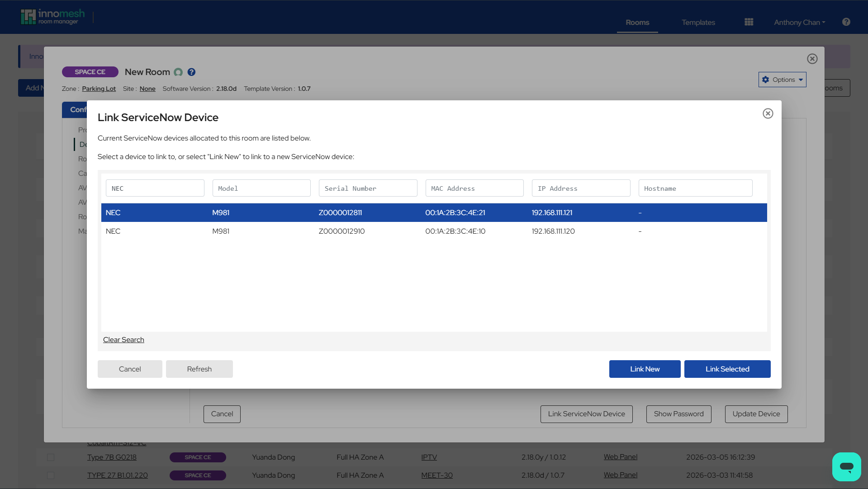Close the Link ServiceNow Device dialog
Image resolution: width=868 pixels, height=489 pixels.
[768, 113]
